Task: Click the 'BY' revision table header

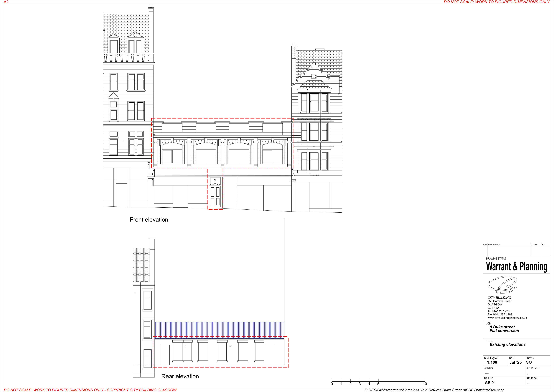Action: coord(543,245)
